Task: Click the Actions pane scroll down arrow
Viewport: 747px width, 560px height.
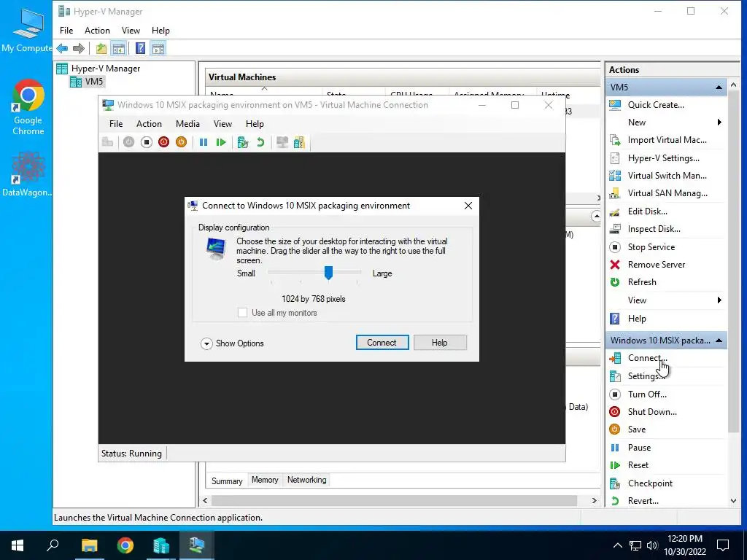Action: point(734,500)
